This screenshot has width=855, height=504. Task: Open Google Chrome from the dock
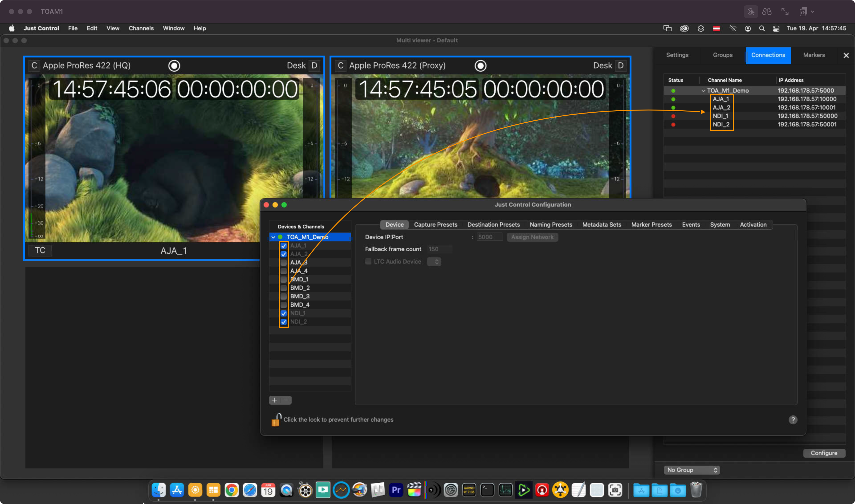pos(232,490)
